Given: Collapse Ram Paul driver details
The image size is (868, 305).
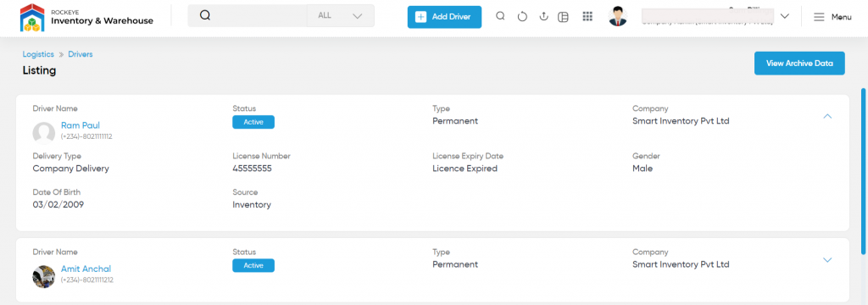Looking at the screenshot, I should click(x=827, y=116).
